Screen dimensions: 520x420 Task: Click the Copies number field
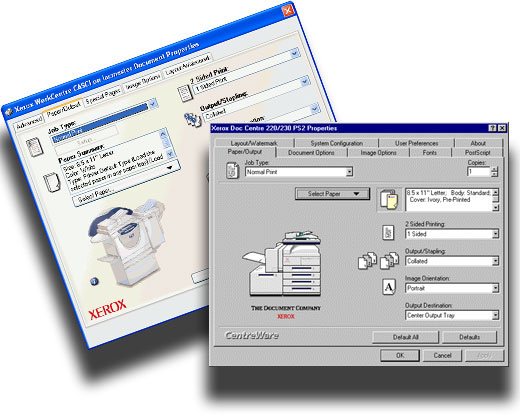pyautogui.click(x=479, y=172)
